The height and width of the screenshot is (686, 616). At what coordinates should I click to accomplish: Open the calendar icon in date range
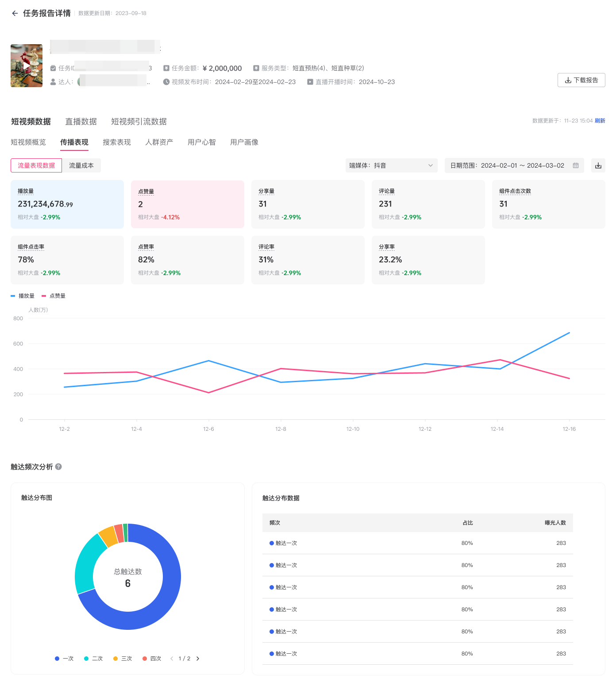click(x=576, y=165)
